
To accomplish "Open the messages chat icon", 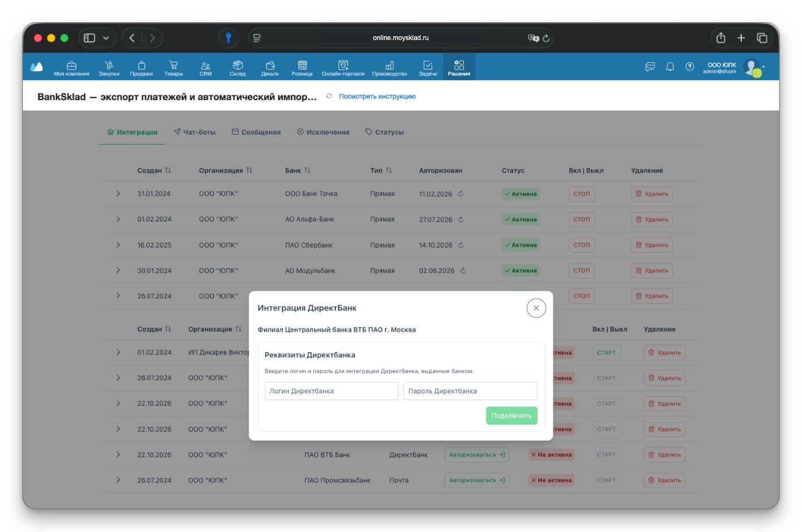I will coord(650,67).
